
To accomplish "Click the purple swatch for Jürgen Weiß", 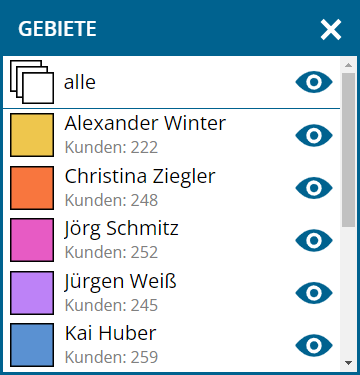I will tap(32, 293).
